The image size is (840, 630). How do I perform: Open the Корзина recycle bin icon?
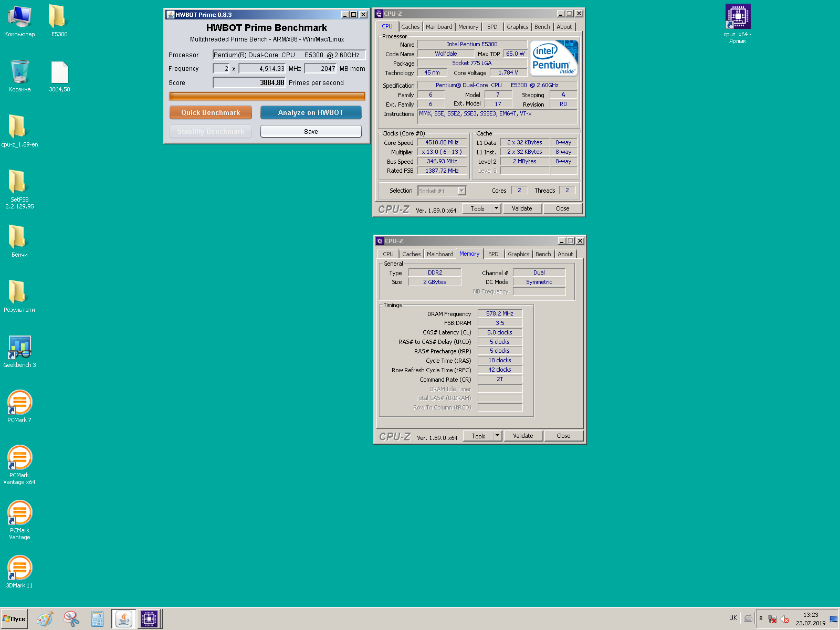click(19, 76)
